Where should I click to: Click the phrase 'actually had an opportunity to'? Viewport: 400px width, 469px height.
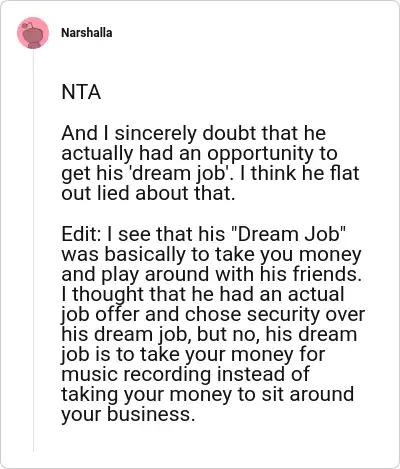(x=199, y=153)
